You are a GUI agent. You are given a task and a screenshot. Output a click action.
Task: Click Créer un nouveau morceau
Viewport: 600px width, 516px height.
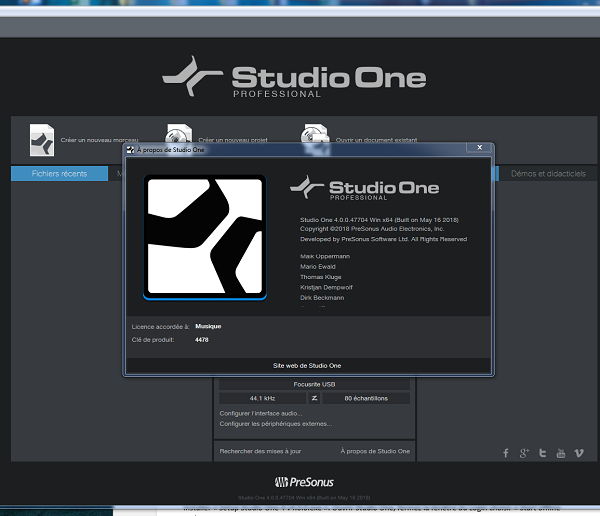(x=99, y=140)
